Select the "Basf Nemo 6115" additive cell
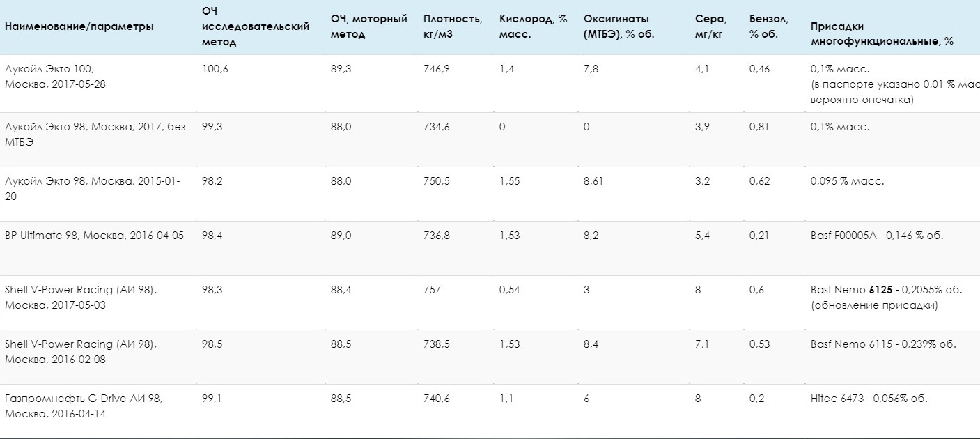The width and height of the screenshot is (980, 439). point(883,344)
